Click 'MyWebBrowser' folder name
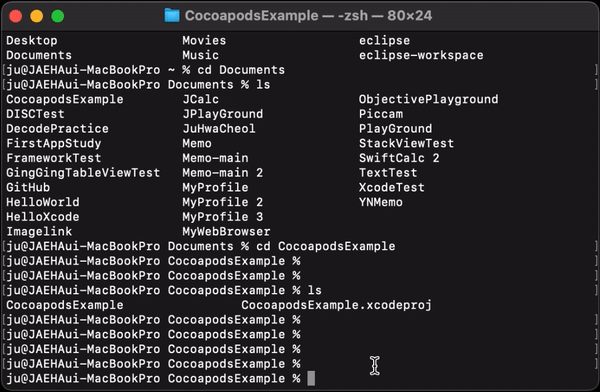The width and height of the screenshot is (600, 392). (x=226, y=232)
